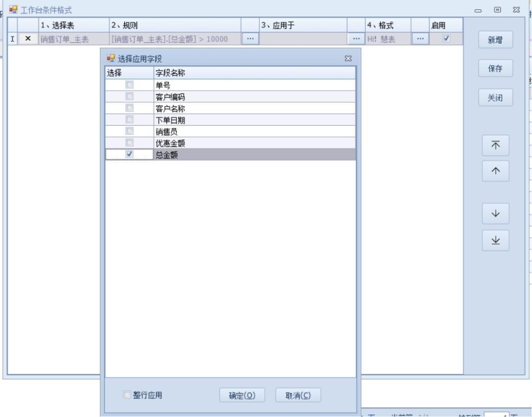Image resolution: width=532 pixels, height=417 pixels.
Task: Open the rule editor ellipsis button
Action: click(250, 39)
